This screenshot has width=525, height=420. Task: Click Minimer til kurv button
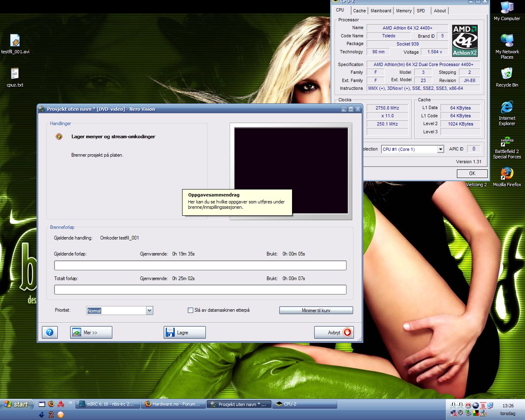(316, 310)
